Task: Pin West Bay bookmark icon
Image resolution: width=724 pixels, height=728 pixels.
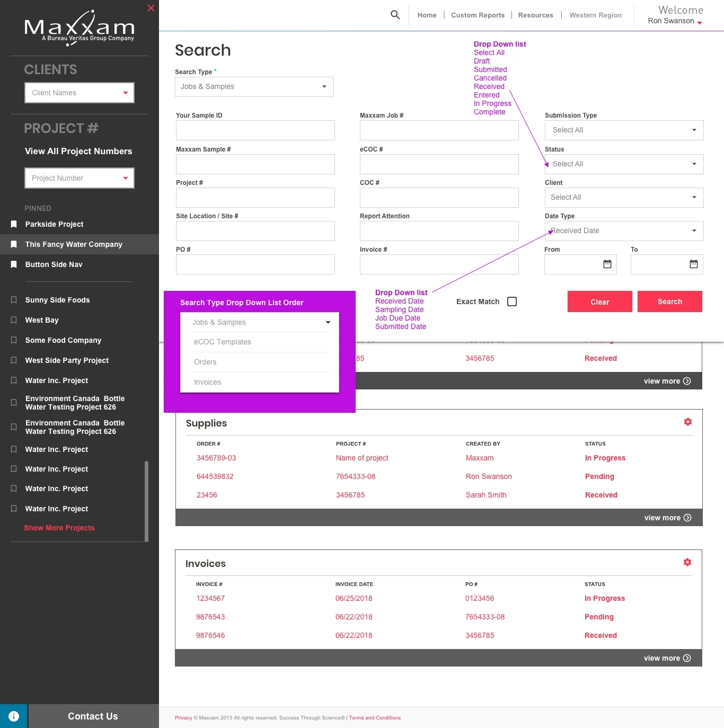Action: pyautogui.click(x=14, y=320)
